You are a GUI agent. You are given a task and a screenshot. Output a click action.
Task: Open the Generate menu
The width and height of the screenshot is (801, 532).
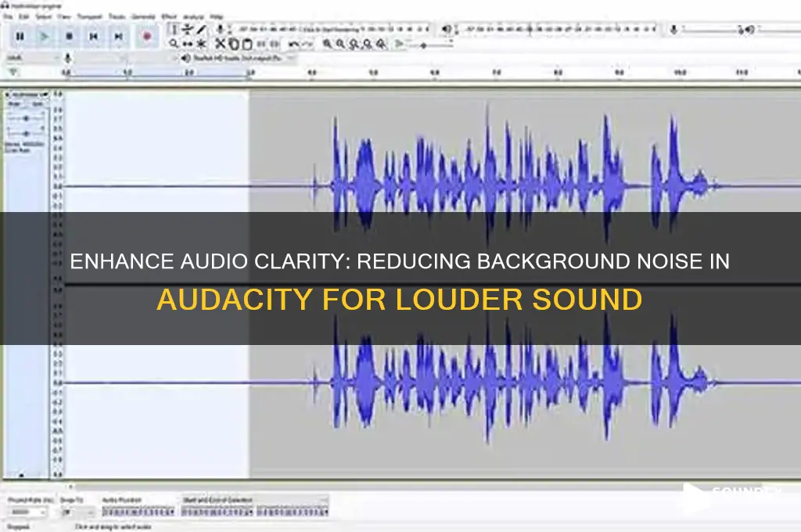tap(143, 17)
